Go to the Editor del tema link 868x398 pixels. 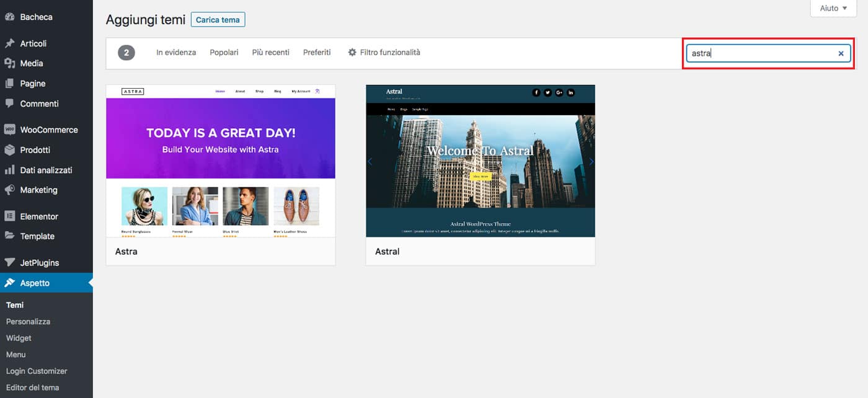[33, 387]
